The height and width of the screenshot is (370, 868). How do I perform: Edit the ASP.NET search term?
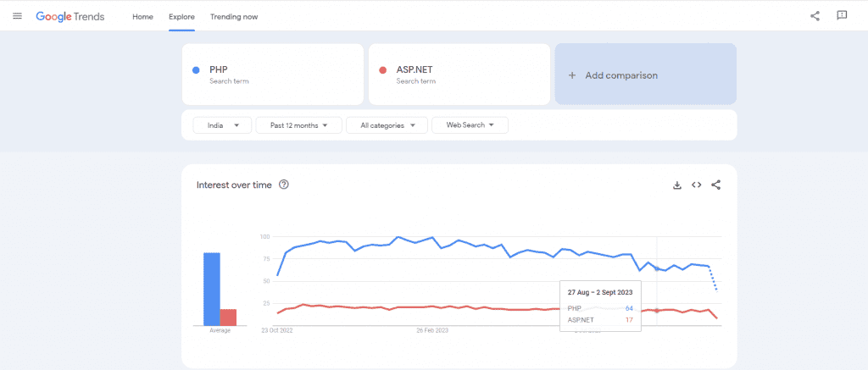[459, 75]
